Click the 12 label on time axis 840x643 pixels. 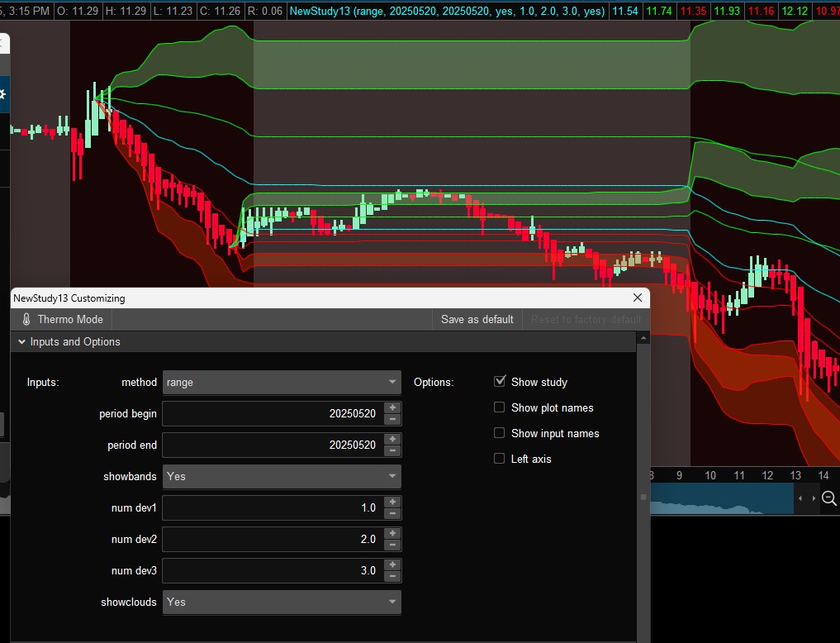(767, 475)
